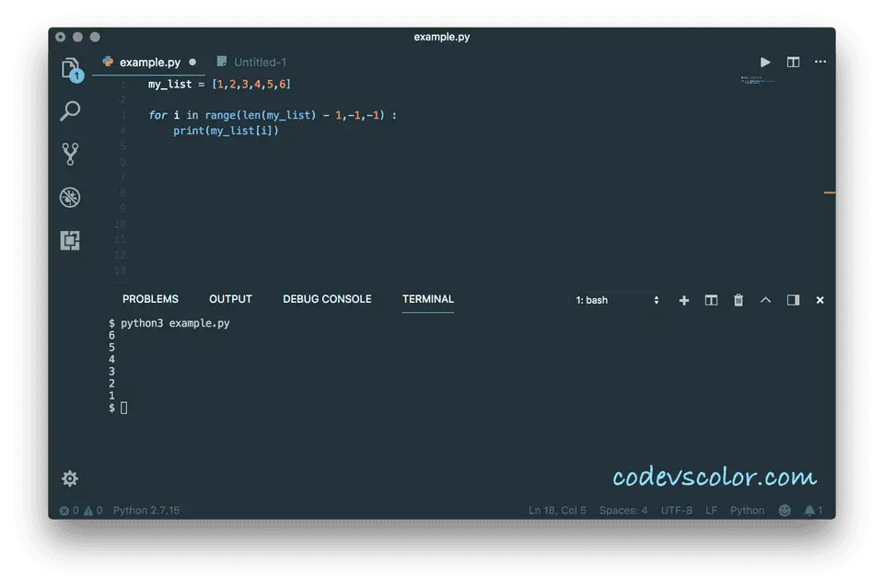The height and width of the screenshot is (588, 884).
Task: Switch to the Untitled-1 editor tab
Action: [x=260, y=63]
